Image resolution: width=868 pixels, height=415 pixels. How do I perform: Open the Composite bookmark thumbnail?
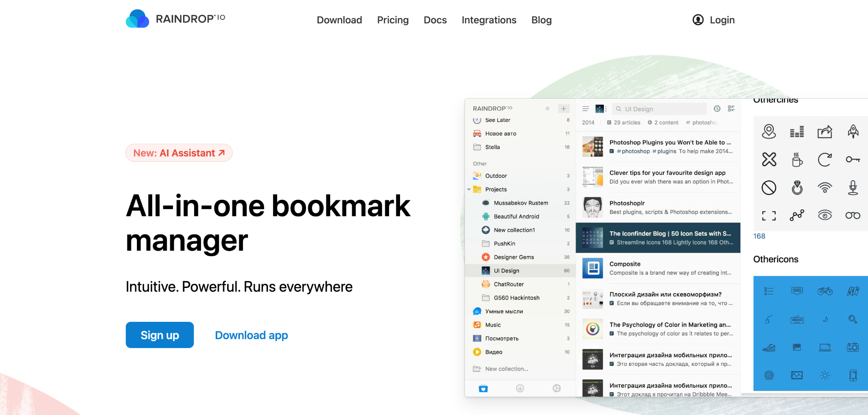[593, 268]
